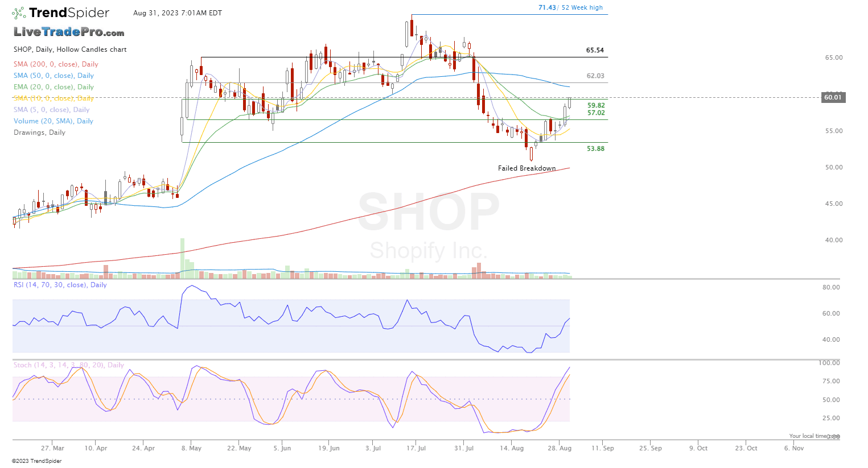Click the 11. Sep date axis label
868x468 pixels.
click(x=602, y=448)
